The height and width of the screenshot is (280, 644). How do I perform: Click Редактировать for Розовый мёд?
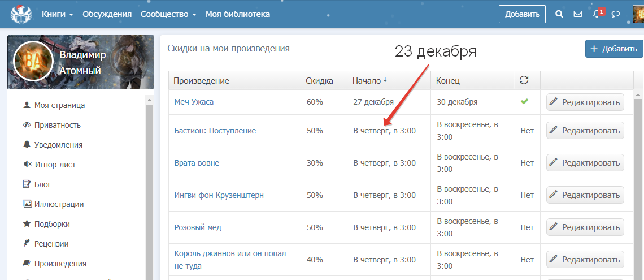coord(585,227)
